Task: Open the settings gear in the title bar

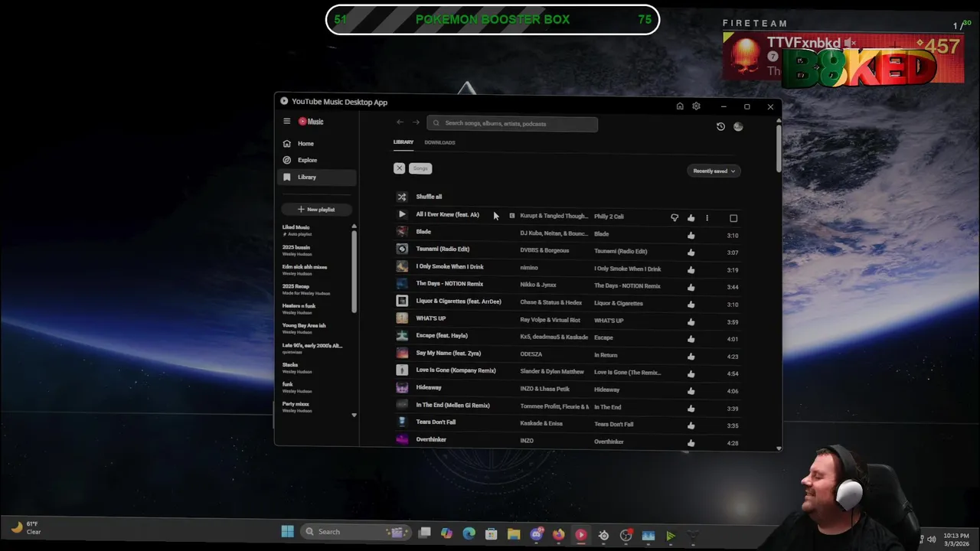Action: [x=696, y=106]
